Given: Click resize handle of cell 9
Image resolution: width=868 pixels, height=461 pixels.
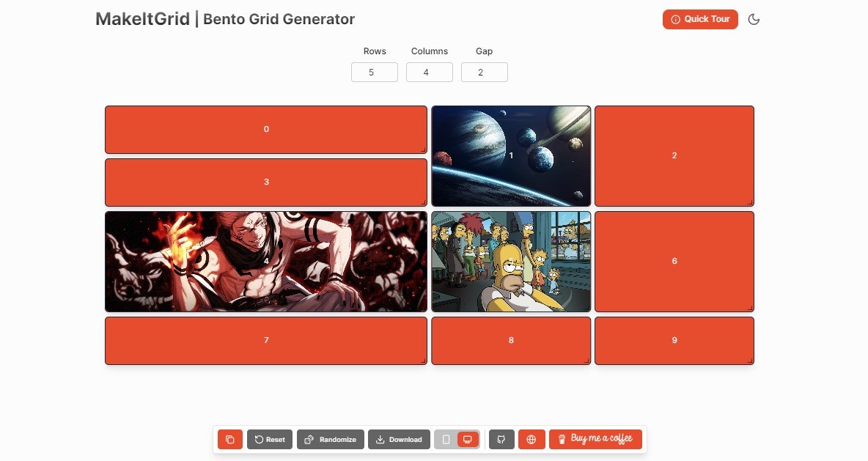Looking at the screenshot, I should coord(750,361).
